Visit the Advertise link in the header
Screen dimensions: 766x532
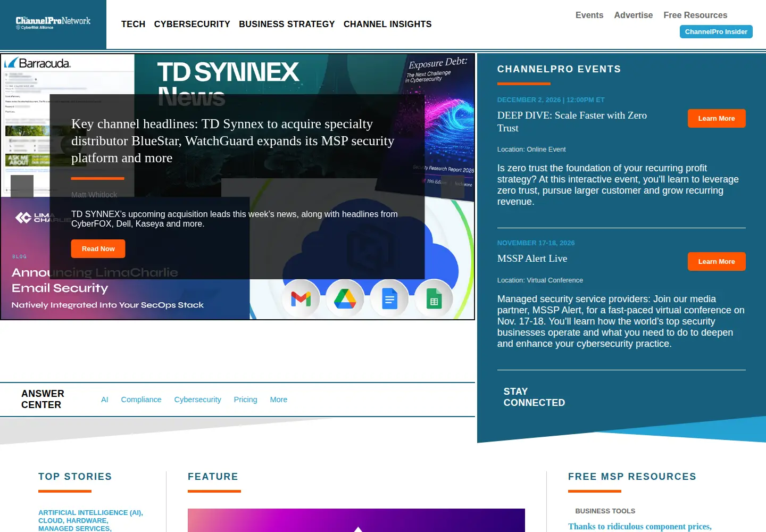click(x=634, y=15)
